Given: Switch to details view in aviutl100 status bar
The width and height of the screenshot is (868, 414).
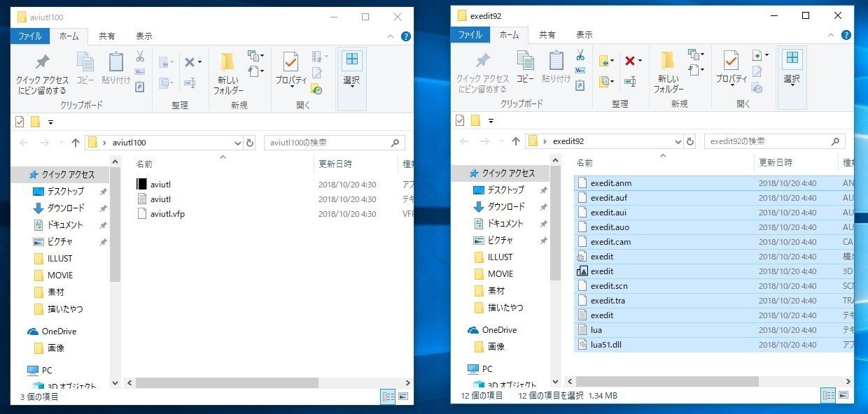Looking at the screenshot, I should [x=388, y=397].
